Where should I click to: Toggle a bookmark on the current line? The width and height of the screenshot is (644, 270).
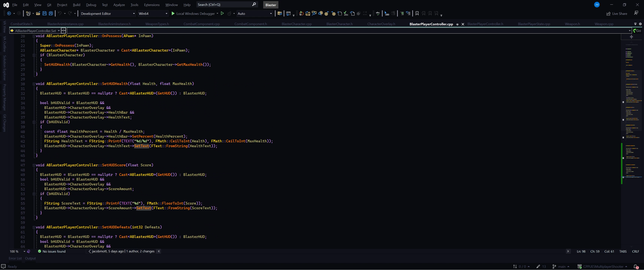(417, 13)
